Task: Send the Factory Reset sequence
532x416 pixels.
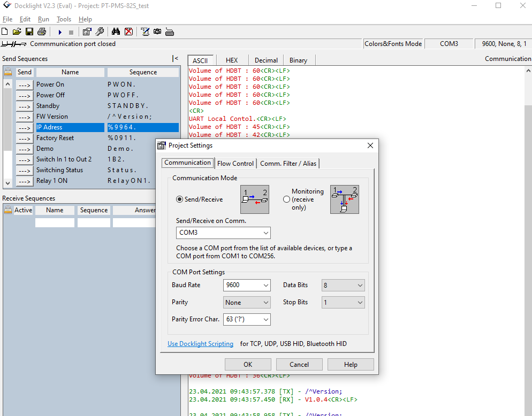Action: (x=25, y=138)
